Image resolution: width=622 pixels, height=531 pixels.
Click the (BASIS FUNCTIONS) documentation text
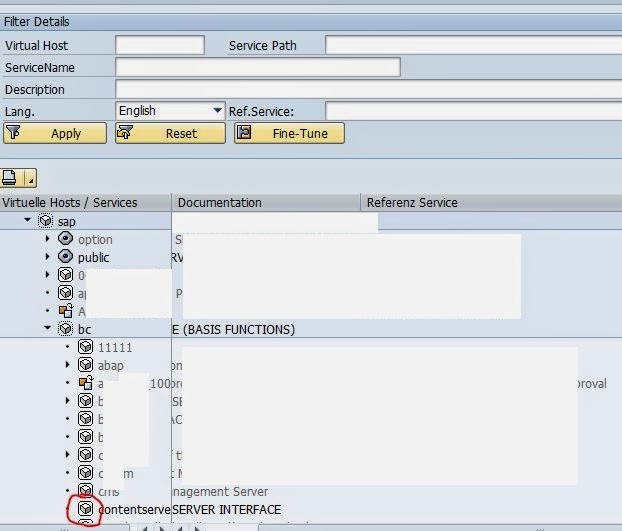(x=239, y=329)
